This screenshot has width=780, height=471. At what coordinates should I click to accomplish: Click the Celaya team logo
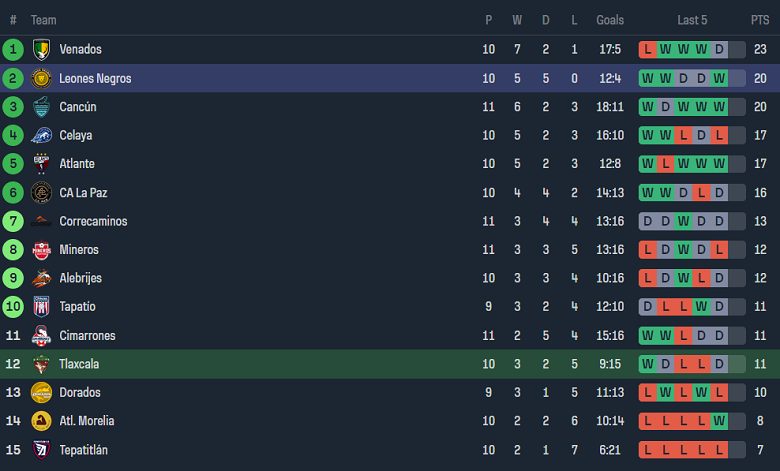[x=41, y=135]
